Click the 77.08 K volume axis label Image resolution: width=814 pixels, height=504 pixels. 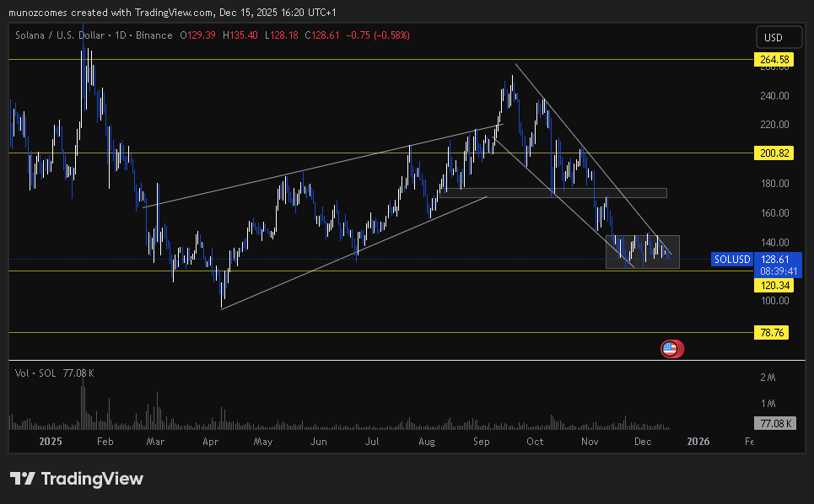click(774, 424)
